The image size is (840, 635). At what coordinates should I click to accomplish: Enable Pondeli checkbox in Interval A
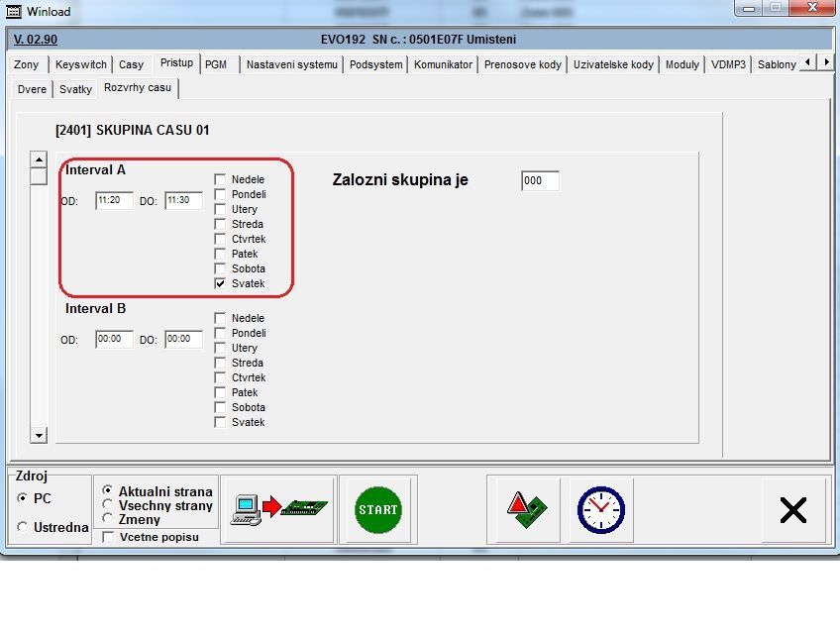tap(220, 194)
